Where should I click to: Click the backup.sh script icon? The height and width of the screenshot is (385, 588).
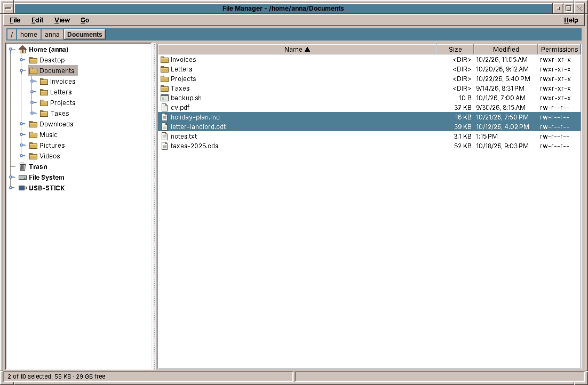coord(164,98)
